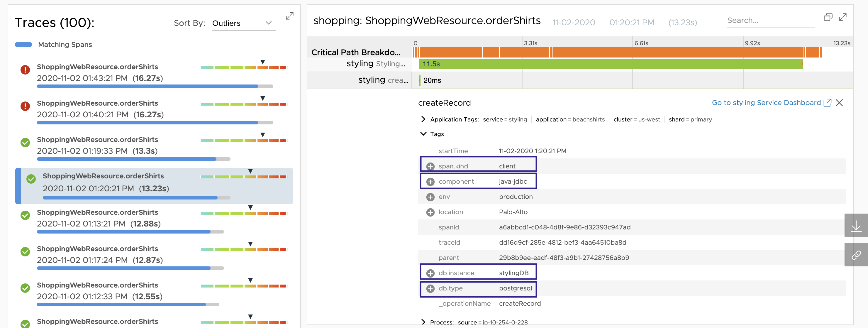Add span.kind tag filter via plus icon
The width and height of the screenshot is (868, 328).
430,166
